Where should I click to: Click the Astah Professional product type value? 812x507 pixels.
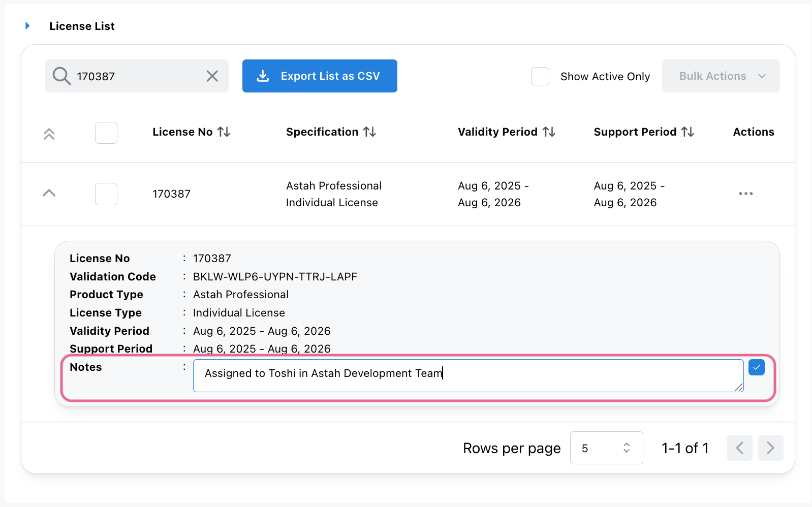(x=241, y=295)
